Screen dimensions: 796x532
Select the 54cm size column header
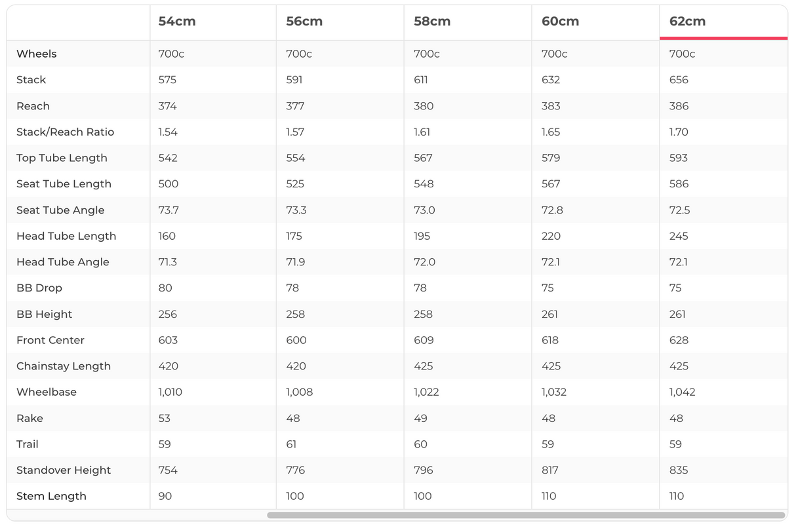pyautogui.click(x=177, y=22)
